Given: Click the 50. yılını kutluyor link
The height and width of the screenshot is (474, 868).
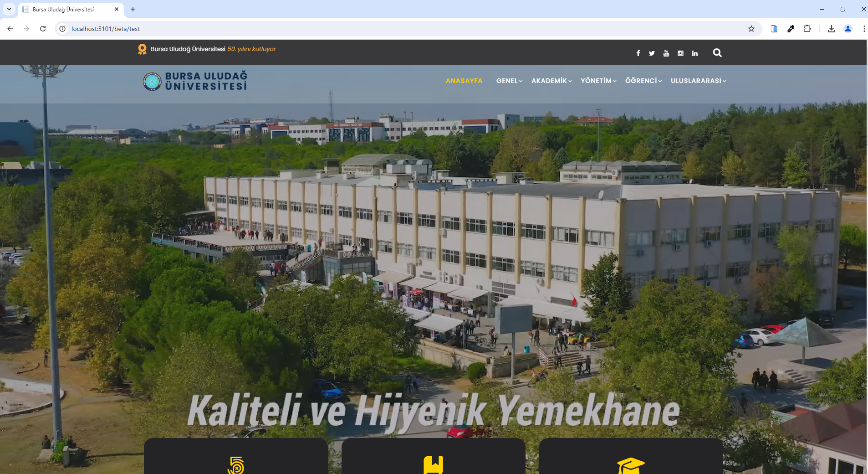Looking at the screenshot, I should [x=251, y=49].
